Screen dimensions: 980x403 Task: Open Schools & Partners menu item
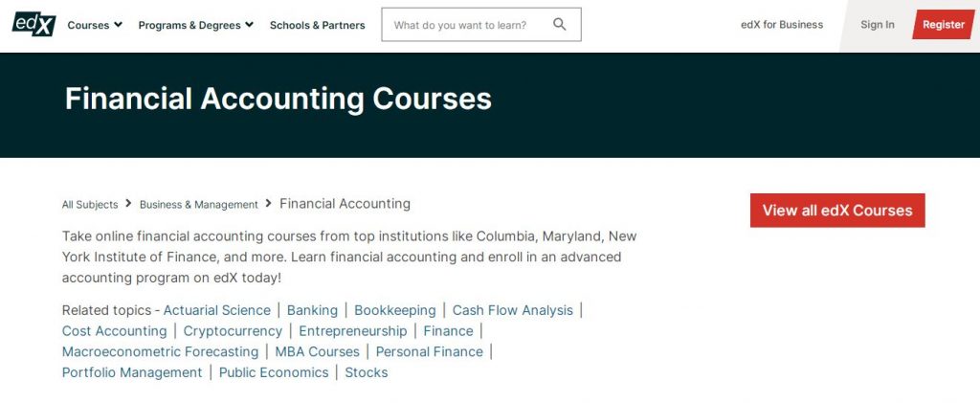point(317,25)
